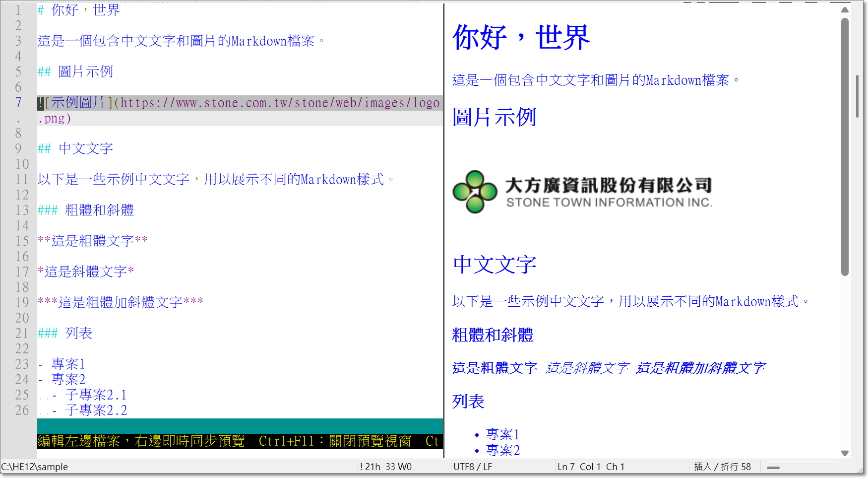Click editor line 3 Markdown description text
The width and height of the screenshot is (868, 478).
[x=181, y=41]
